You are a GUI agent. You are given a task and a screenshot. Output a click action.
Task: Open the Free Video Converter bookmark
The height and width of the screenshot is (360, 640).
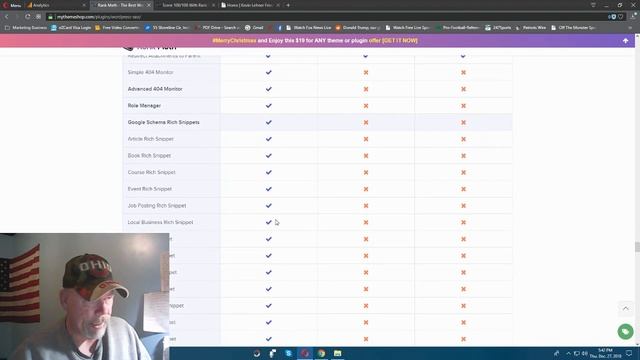(117, 28)
